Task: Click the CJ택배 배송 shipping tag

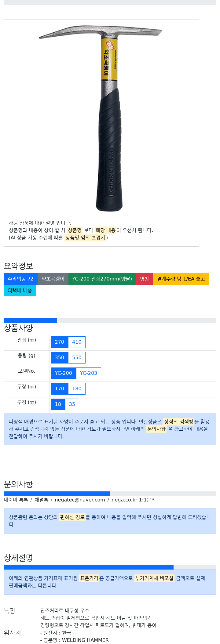Action: click(x=20, y=291)
